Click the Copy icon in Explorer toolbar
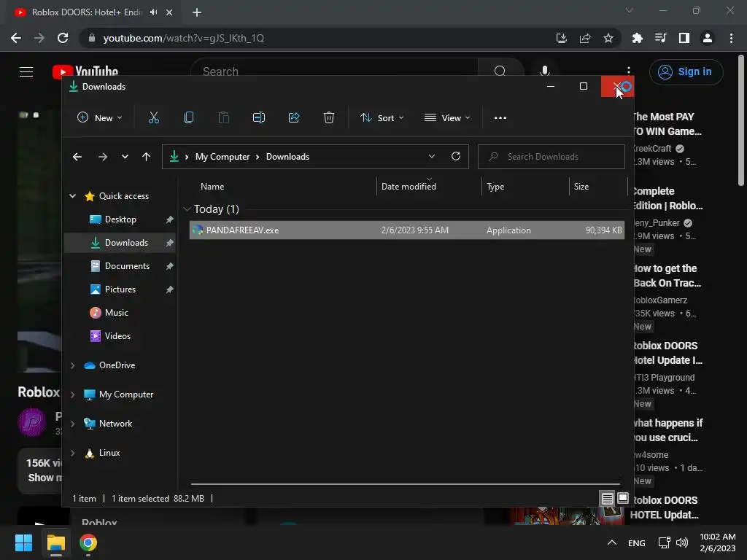Viewport: 747px width, 560px height. point(189,117)
